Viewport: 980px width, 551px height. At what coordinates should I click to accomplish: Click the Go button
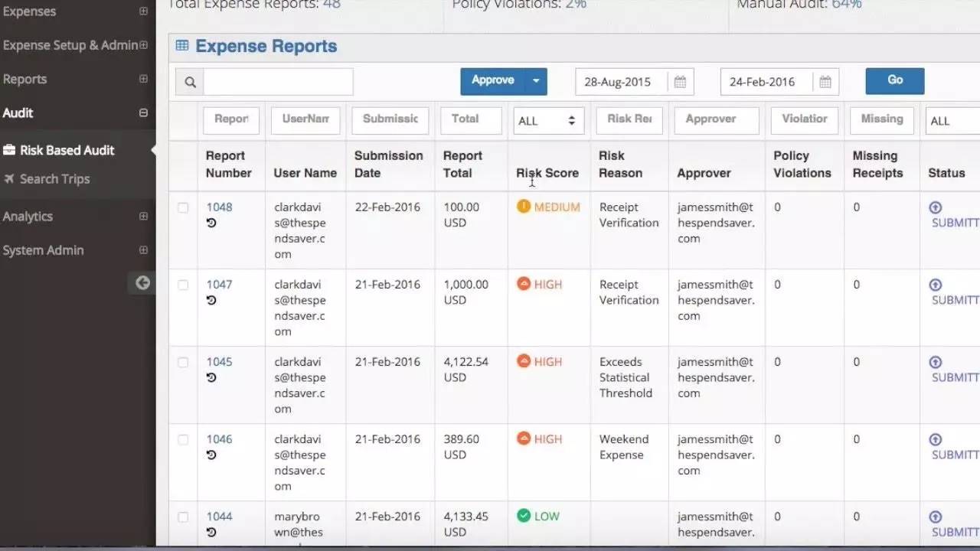point(895,80)
